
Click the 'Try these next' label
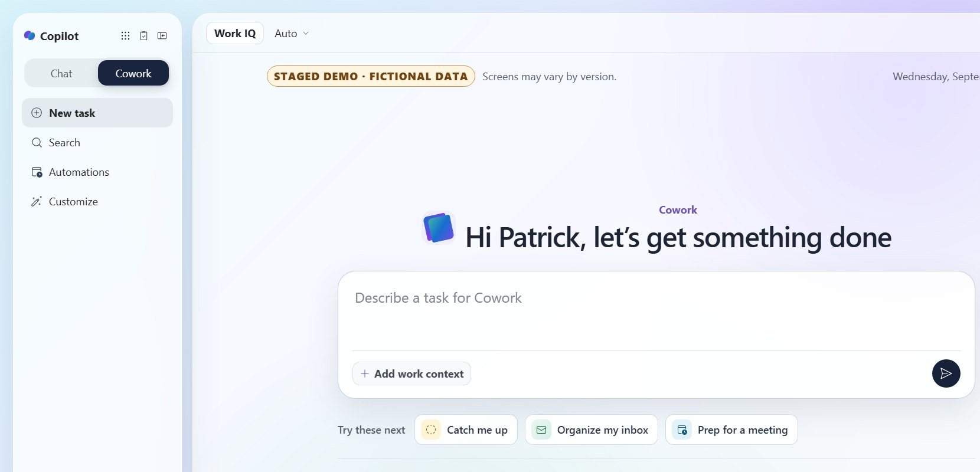[x=371, y=430]
